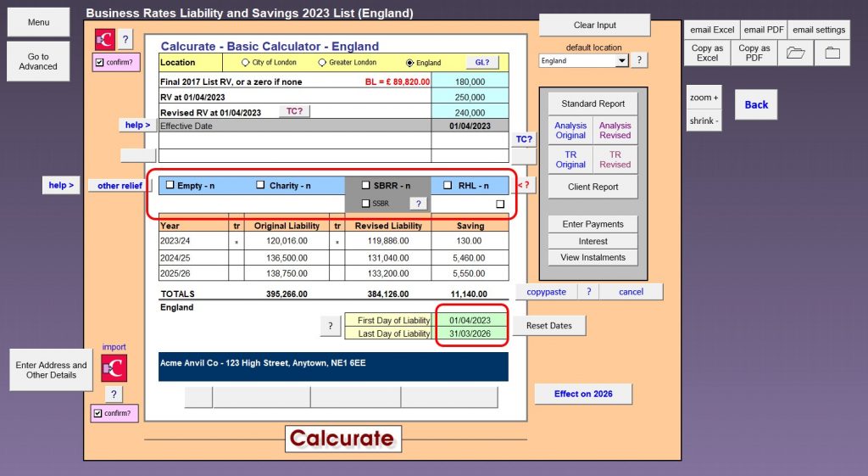Tick the Empty relief checkbox
Viewport: 868px width, 476px height.
(170, 185)
